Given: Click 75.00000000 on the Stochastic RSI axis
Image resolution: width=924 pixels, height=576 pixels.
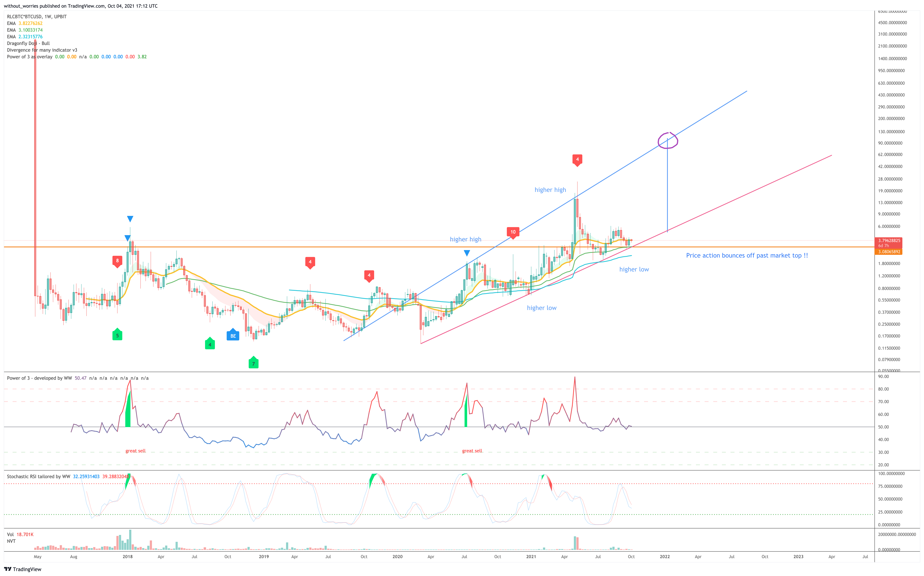Looking at the screenshot, I should (890, 486).
